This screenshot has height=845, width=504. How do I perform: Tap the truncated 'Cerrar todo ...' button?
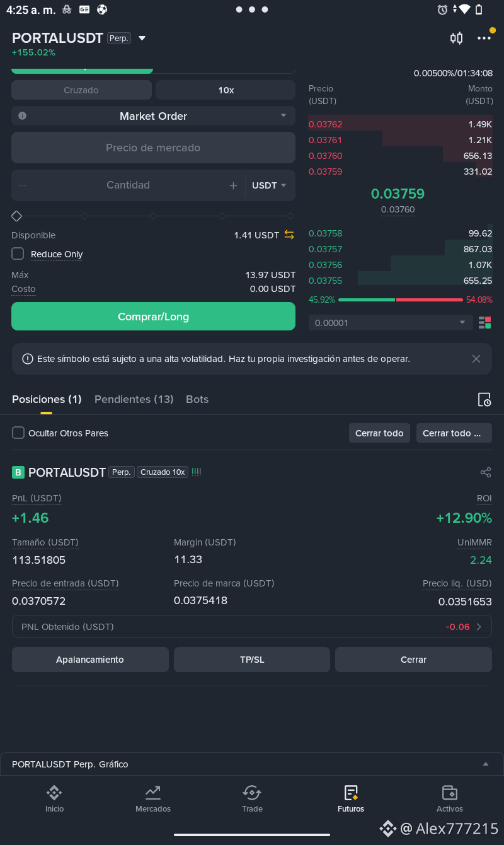pos(454,433)
